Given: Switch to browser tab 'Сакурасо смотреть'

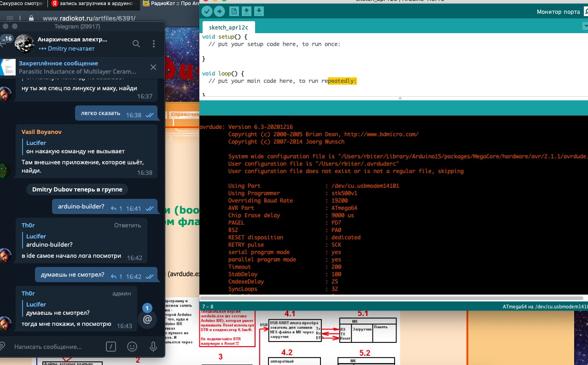Looking at the screenshot, I should (22, 4).
